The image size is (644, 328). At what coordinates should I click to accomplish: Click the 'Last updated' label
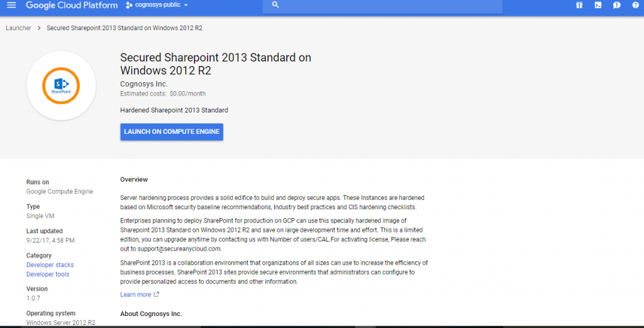tap(45, 231)
